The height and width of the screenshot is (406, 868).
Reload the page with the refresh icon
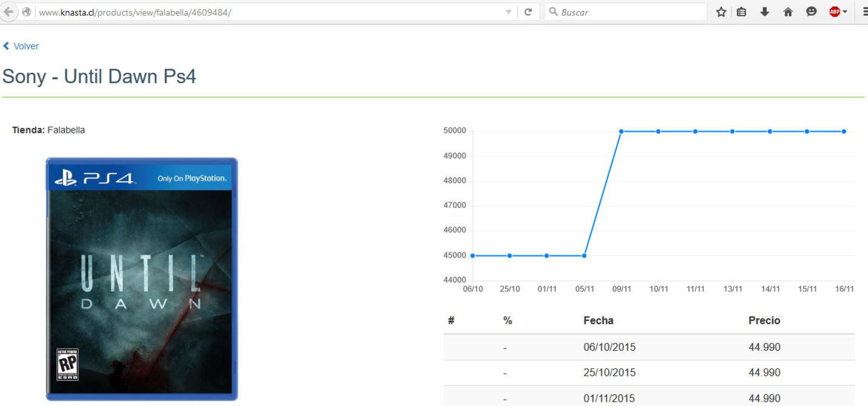pyautogui.click(x=528, y=12)
